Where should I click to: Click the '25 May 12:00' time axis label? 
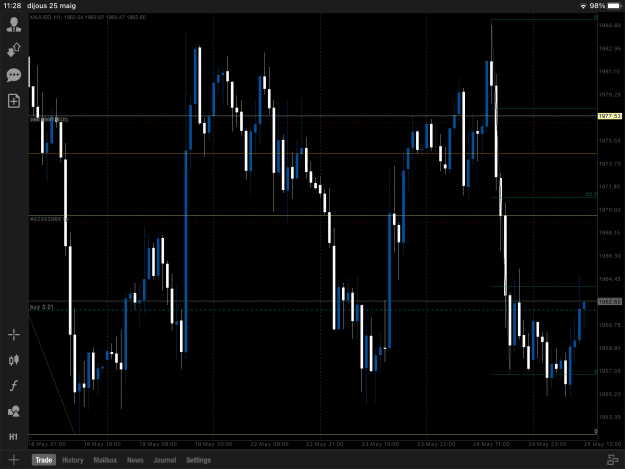tap(602, 444)
